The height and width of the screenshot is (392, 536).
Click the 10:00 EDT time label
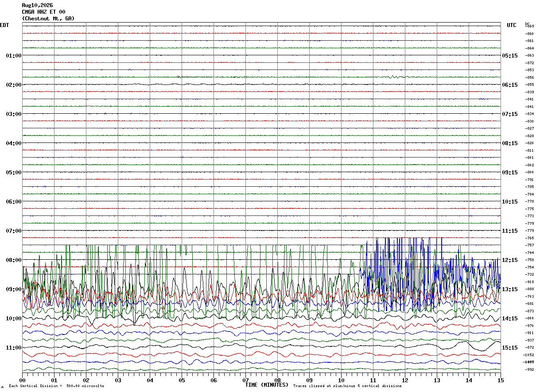click(14, 319)
